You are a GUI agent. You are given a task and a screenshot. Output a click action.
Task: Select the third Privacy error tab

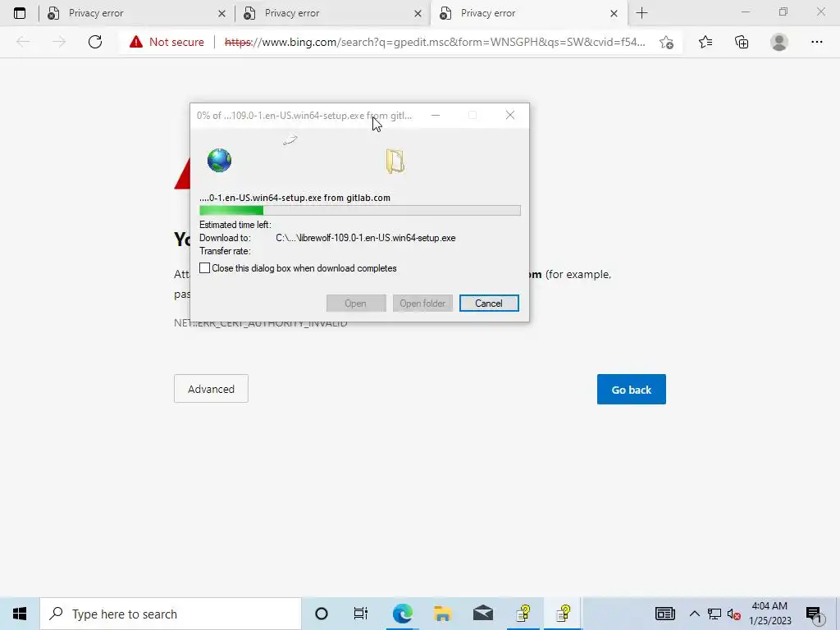pyautogui.click(x=529, y=13)
